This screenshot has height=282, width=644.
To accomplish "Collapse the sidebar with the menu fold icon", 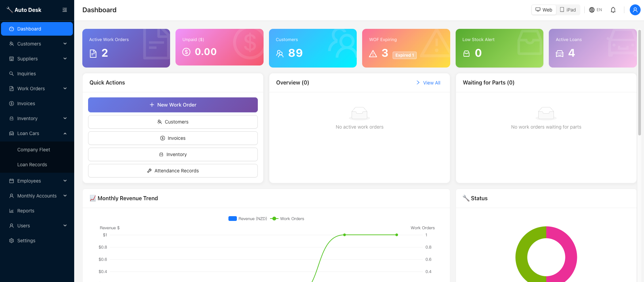I will point(65,10).
